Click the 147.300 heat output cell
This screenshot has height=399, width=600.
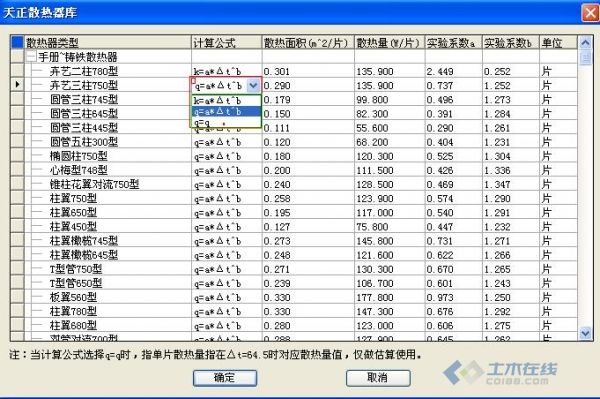pyautogui.click(x=390, y=312)
